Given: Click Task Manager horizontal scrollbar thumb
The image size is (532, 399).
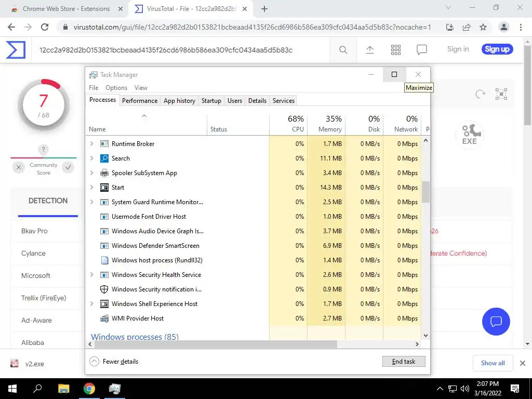Looking at the screenshot, I should (x=216, y=344).
